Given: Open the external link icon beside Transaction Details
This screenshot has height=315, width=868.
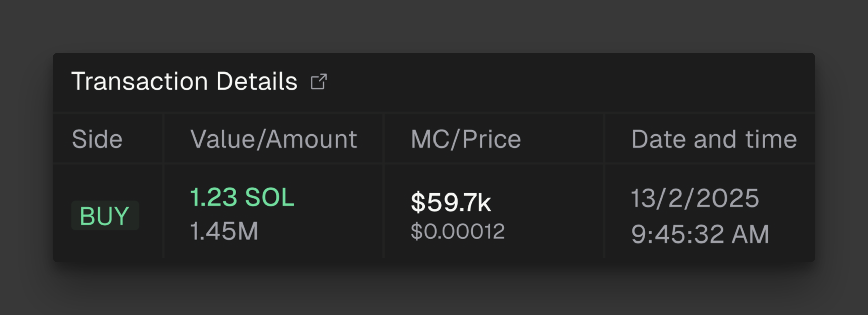Looking at the screenshot, I should pyautogui.click(x=318, y=82).
